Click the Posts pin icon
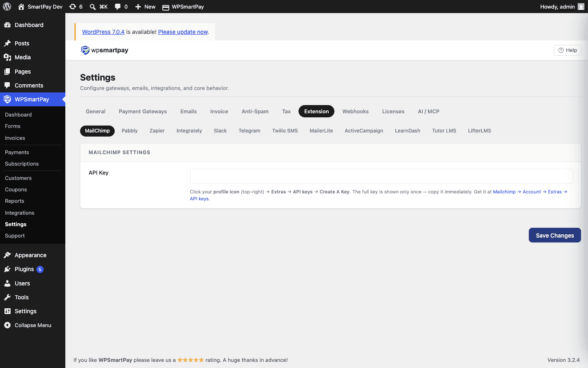Image resolution: width=588 pixels, height=368 pixels. pos(7,43)
